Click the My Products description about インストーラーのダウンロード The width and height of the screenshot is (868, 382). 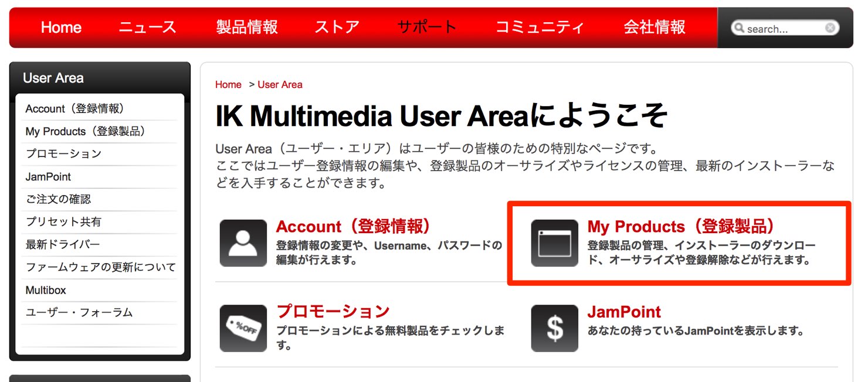(701, 253)
